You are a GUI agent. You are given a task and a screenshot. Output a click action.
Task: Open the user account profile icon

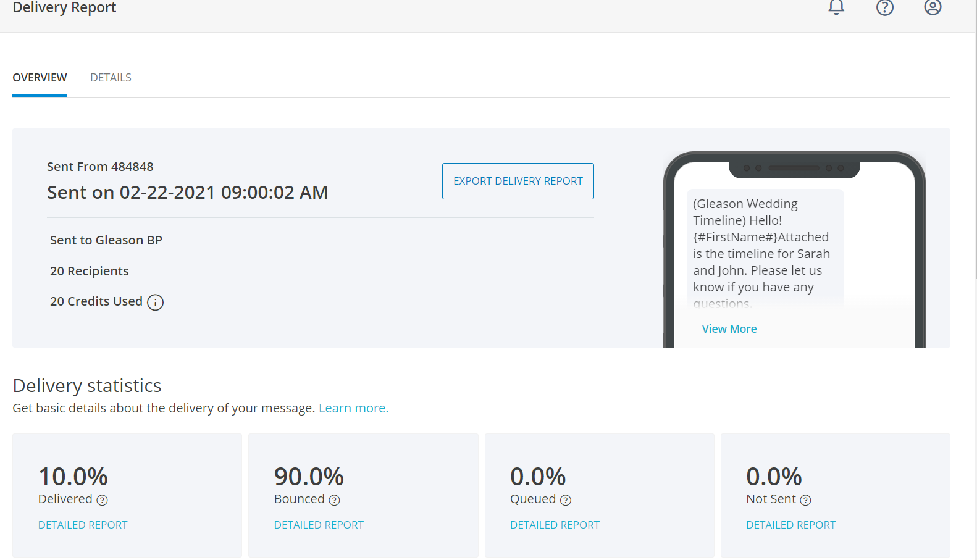933,7
